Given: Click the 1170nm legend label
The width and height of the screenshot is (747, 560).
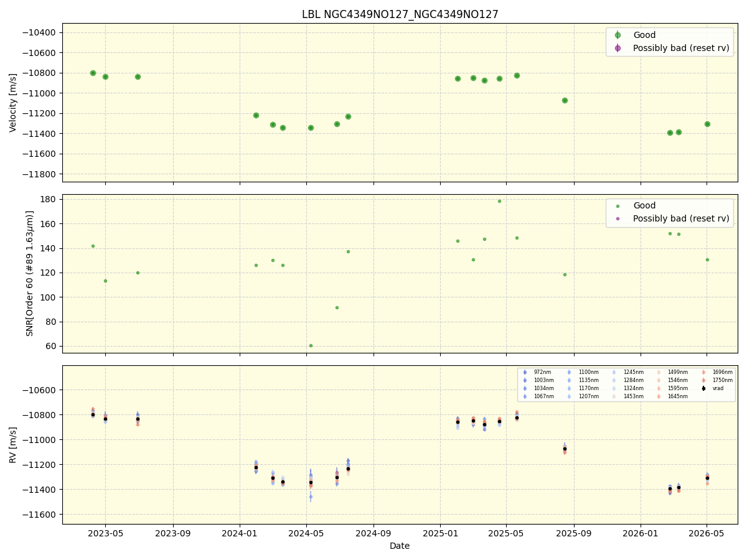Looking at the screenshot, I should pos(589,388).
